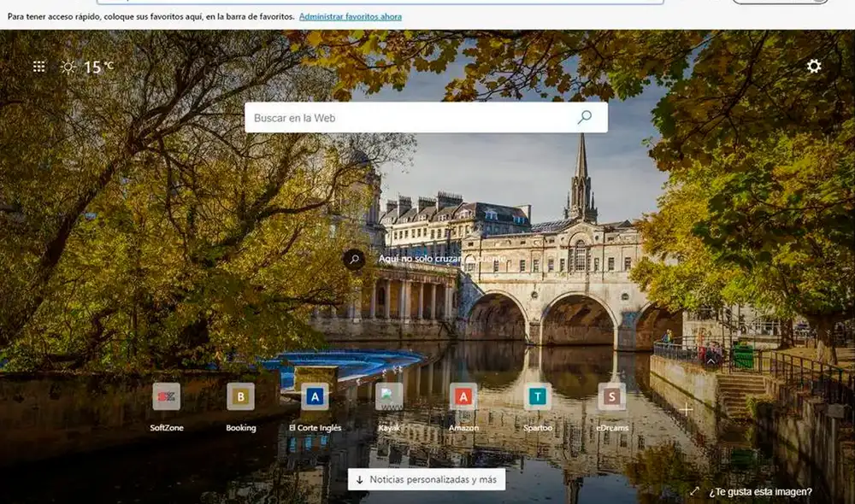The image size is (855, 504).
Task: Click the weather icon showing 15°C
Action: pos(70,66)
